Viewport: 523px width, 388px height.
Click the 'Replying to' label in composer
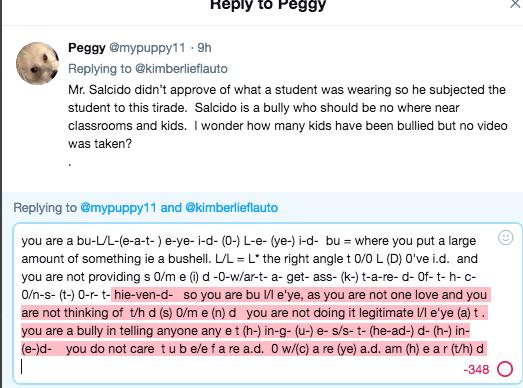point(45,208)
